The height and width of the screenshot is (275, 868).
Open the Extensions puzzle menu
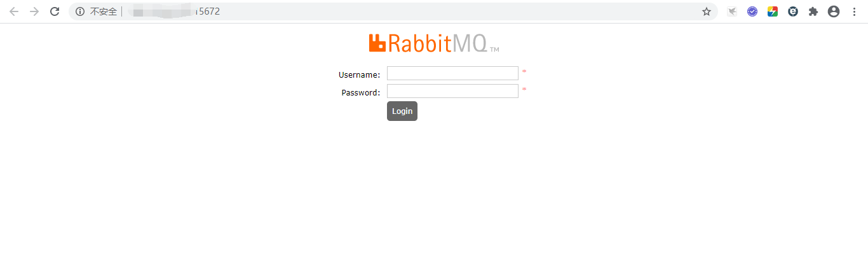813,11
